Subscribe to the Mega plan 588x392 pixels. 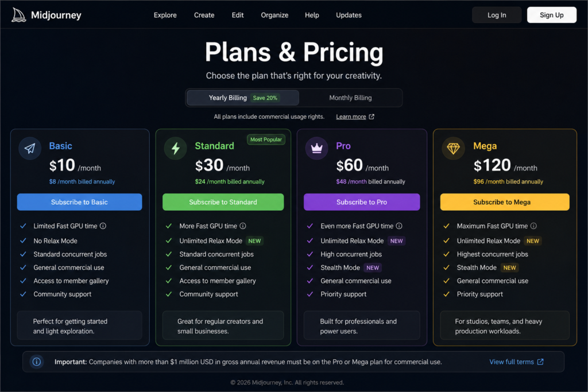(x=505, y=202)
